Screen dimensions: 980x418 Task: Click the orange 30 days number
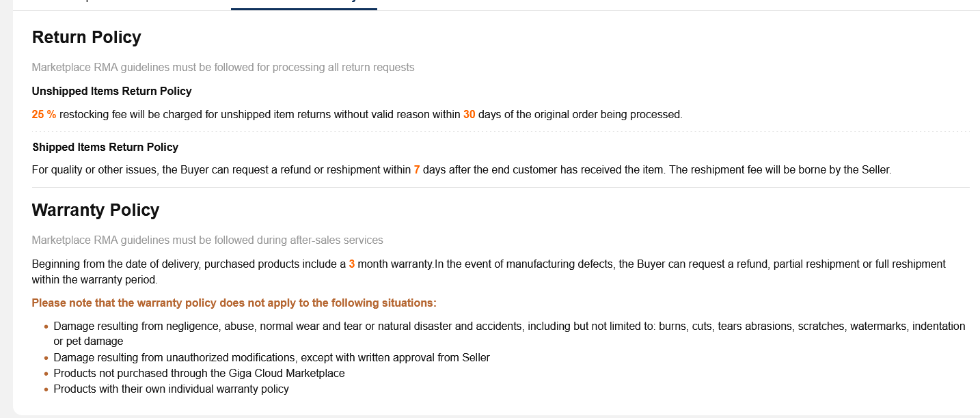[x=469, y=115]
